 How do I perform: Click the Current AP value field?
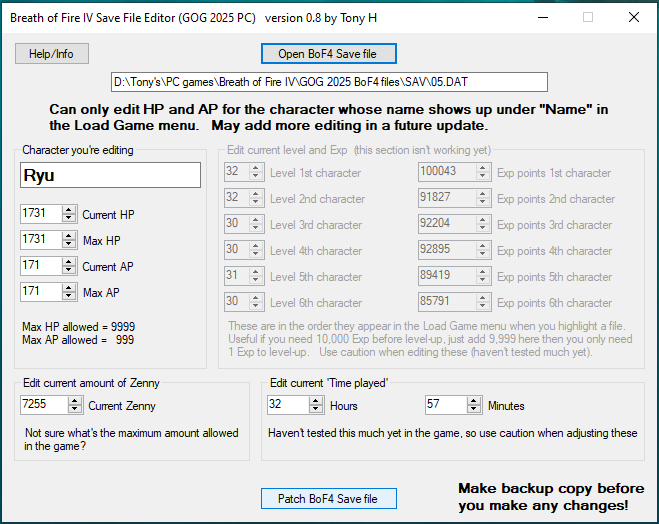click(41, 266)
